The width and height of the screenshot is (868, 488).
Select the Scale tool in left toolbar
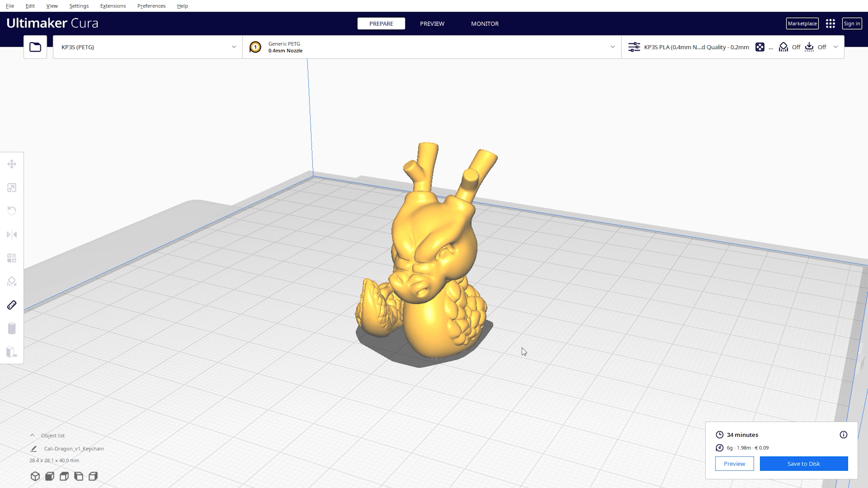click(12, 188)
